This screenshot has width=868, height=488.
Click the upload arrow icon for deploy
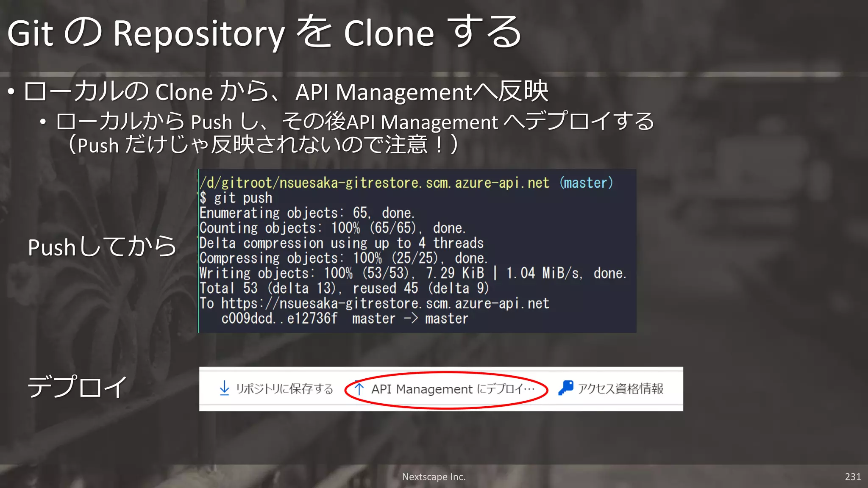pyautogui.click(x=359, y=388)
